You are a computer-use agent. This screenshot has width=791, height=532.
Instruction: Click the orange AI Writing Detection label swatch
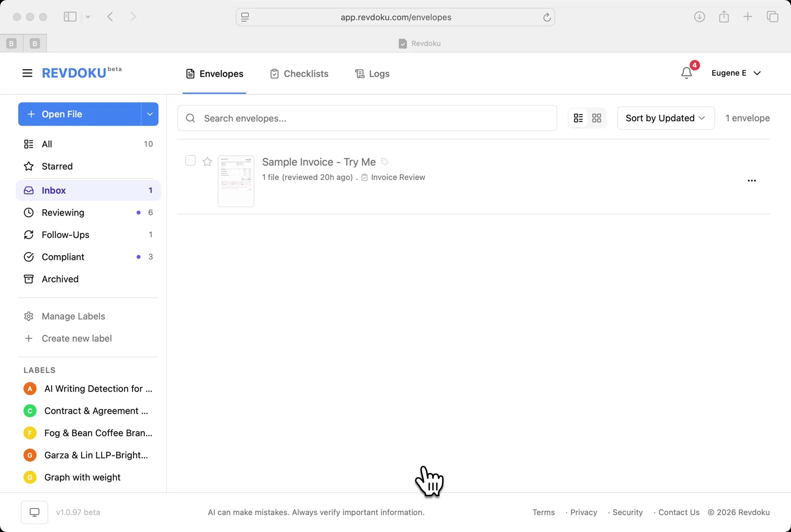point(30,389)
